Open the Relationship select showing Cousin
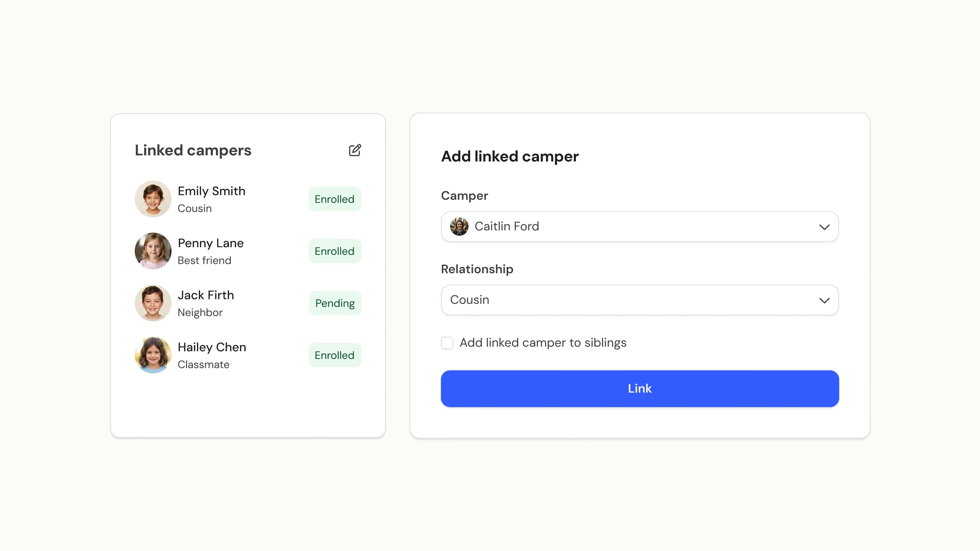The height and width of the screenshot is (551, 980). (x=640, y=300)
